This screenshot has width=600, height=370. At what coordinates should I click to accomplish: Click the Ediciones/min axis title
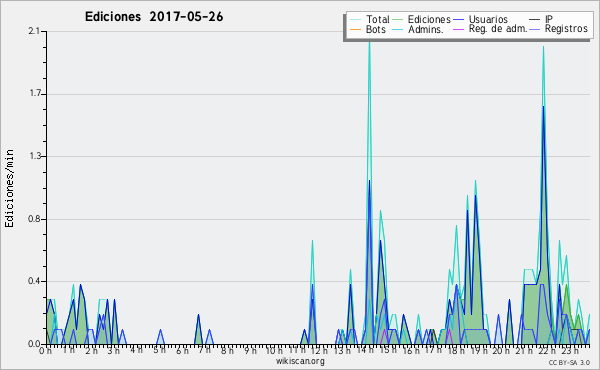point(9,188)
